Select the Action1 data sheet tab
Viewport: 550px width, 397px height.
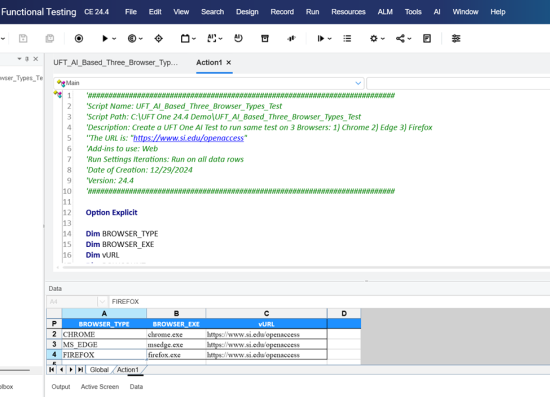(128, 369)
